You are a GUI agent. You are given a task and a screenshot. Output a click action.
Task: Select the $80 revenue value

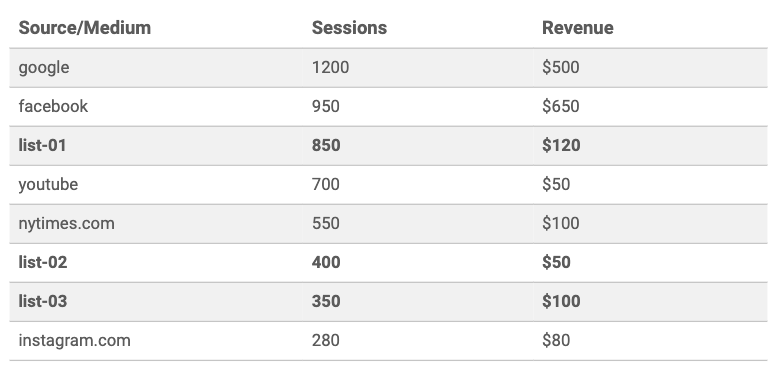(x=556, y=340)
